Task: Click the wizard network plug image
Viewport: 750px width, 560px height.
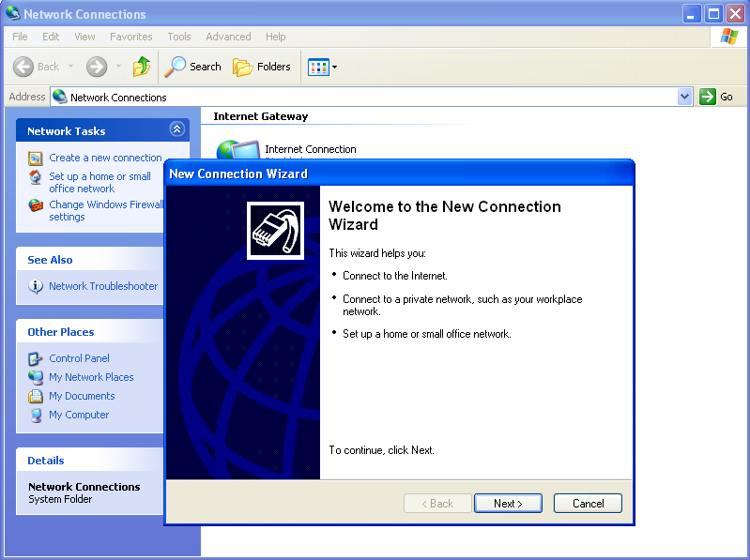Action: [x=276, y=231]
